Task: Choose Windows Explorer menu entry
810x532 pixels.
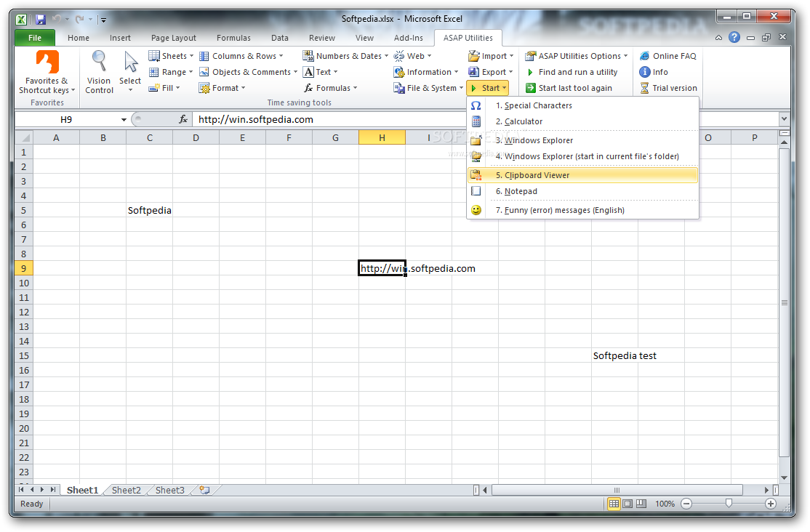Action: [582, 140]
